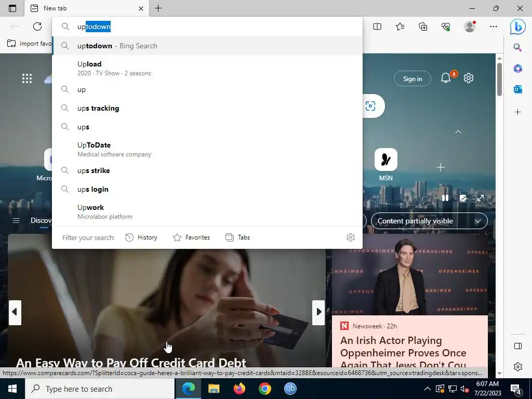Click the muted volume tray icon
This screenshot has width=532, height=399.
coord(465,389)
